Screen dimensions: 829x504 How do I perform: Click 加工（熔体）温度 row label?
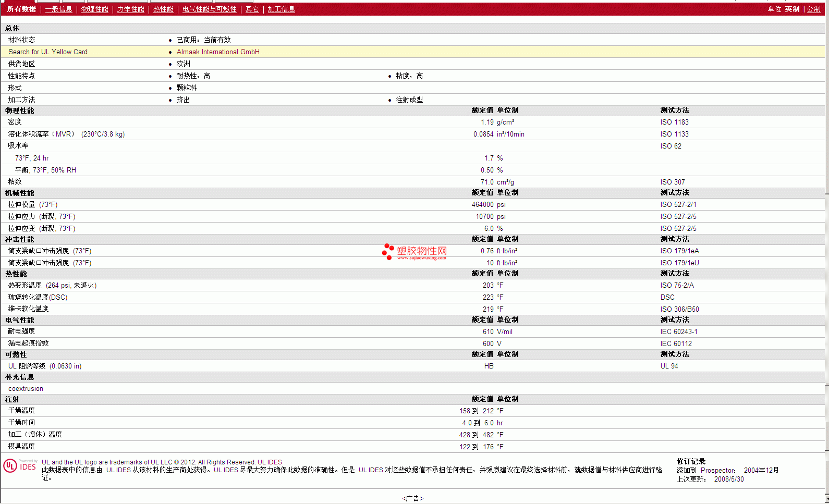[35, 435]
